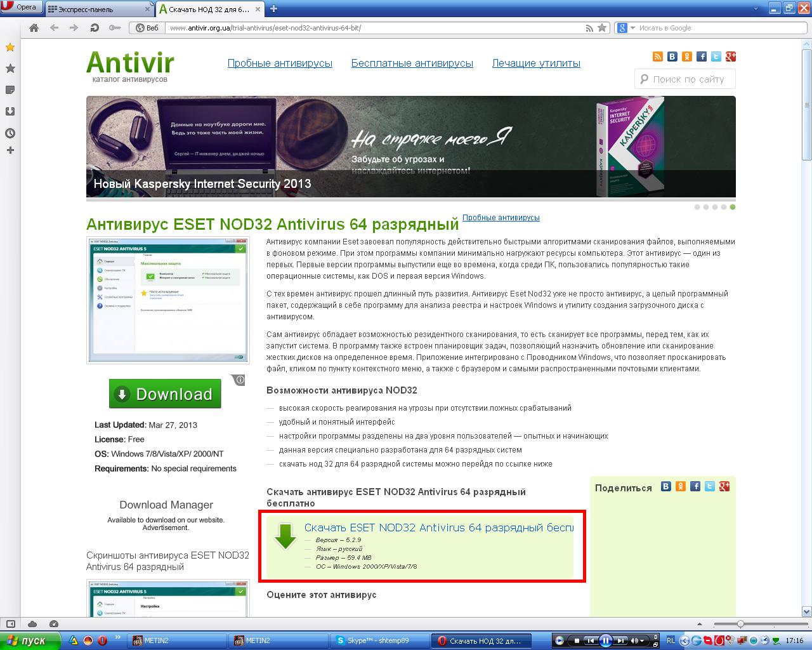Share via Google Plus in Поделиться box

[x=724, y=486]
